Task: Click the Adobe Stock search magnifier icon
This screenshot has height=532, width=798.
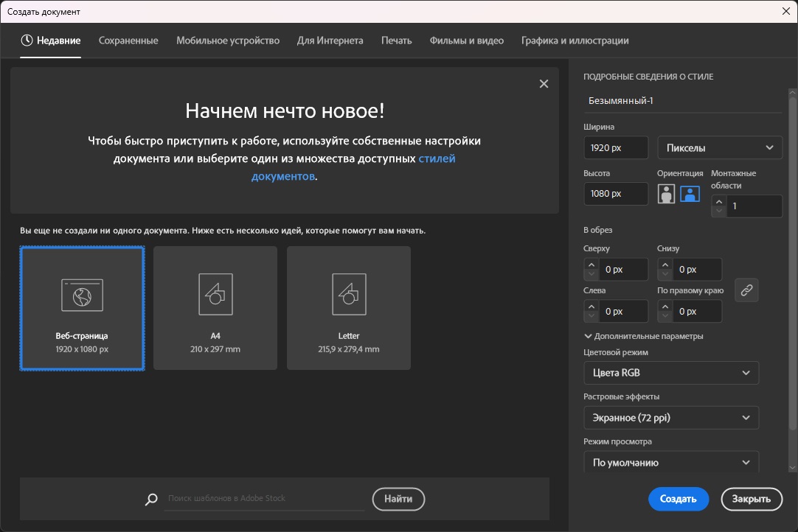Action: click(151, 499)
